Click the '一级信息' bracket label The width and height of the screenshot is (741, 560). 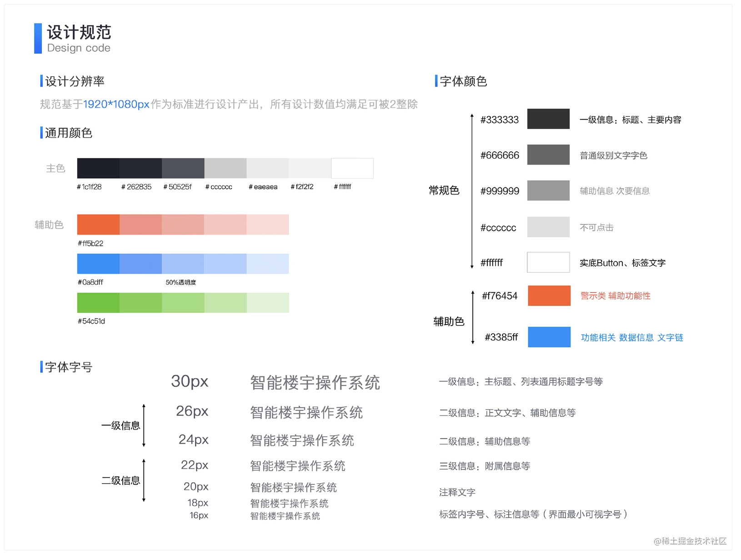click(x=120, y=425)
